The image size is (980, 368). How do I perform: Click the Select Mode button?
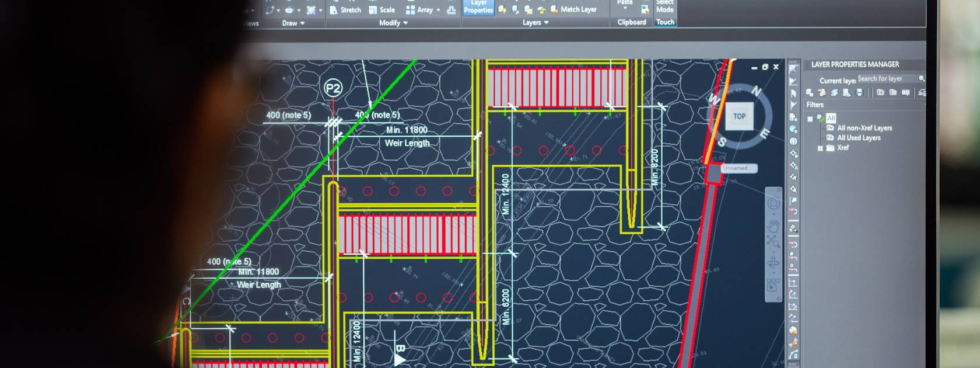tap(665, 6)
